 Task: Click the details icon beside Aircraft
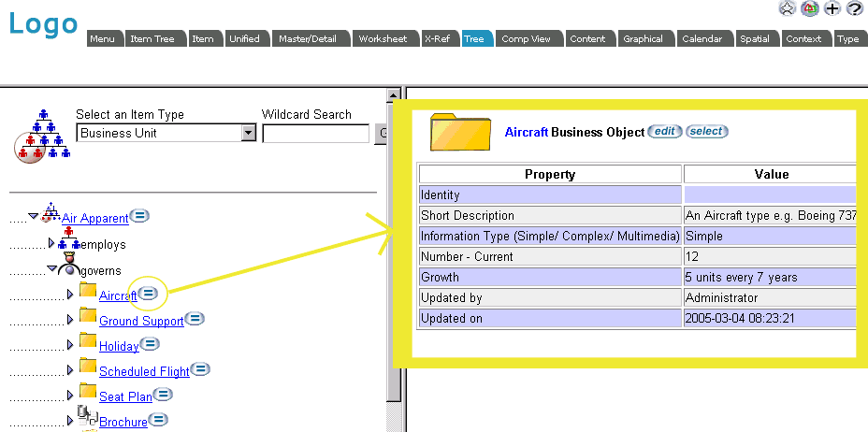[149, 294]
